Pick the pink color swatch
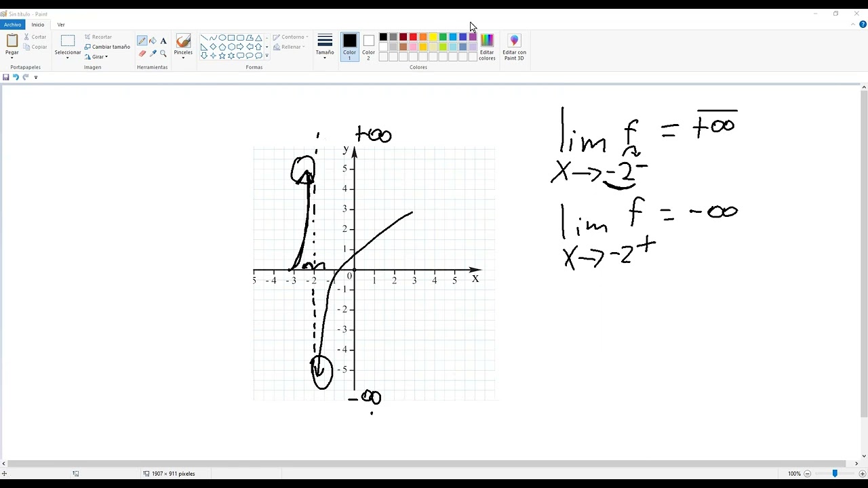The height and width of the screenshot is (488, 868). (x=413, y=47)
